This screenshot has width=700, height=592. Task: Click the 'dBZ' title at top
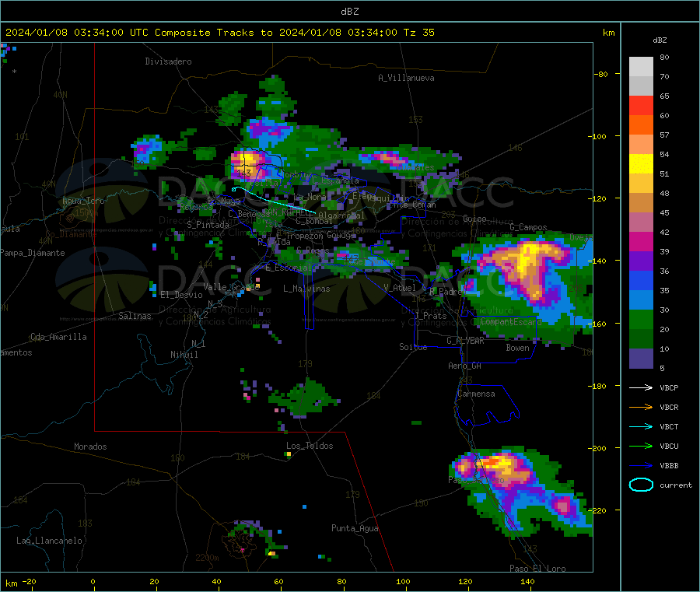pyautogui.click(x=349, y=12)
